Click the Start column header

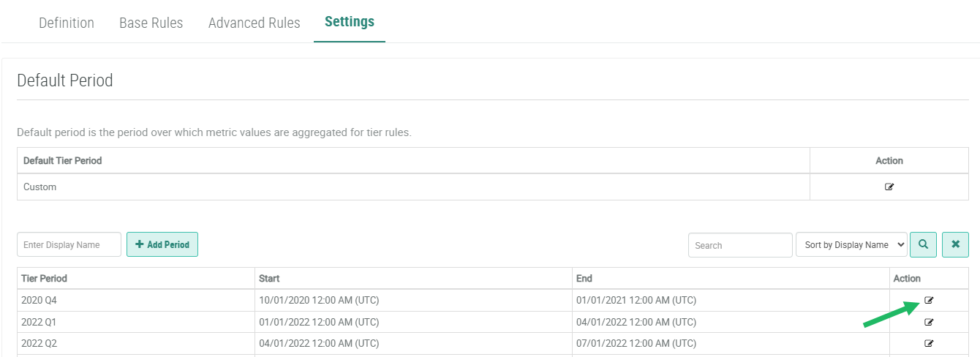point(269,279)
